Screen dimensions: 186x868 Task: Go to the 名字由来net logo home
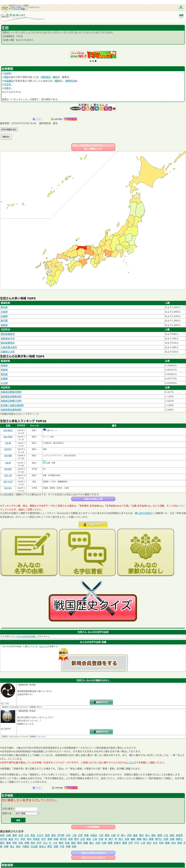[x=15, y=15]
